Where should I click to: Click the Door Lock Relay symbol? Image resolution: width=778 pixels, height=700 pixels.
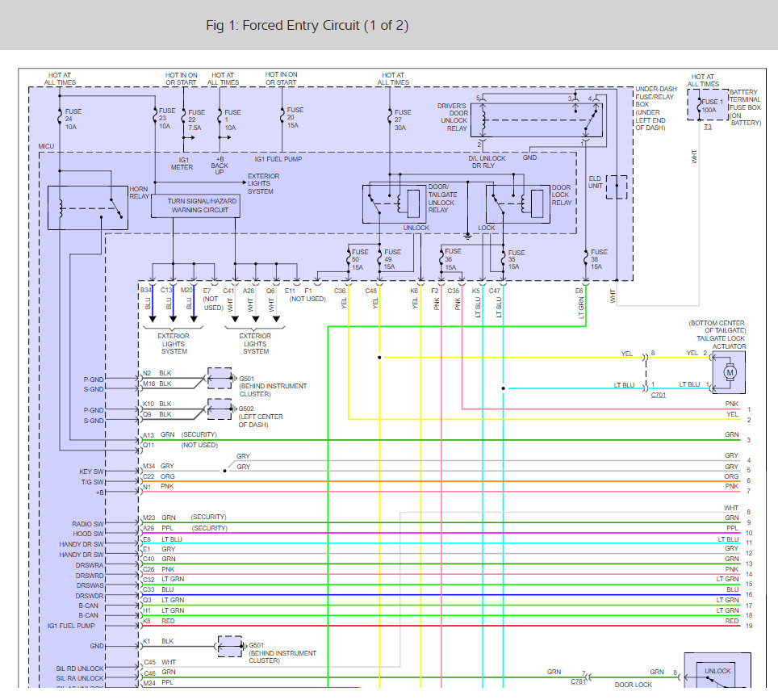pos(517,203)
